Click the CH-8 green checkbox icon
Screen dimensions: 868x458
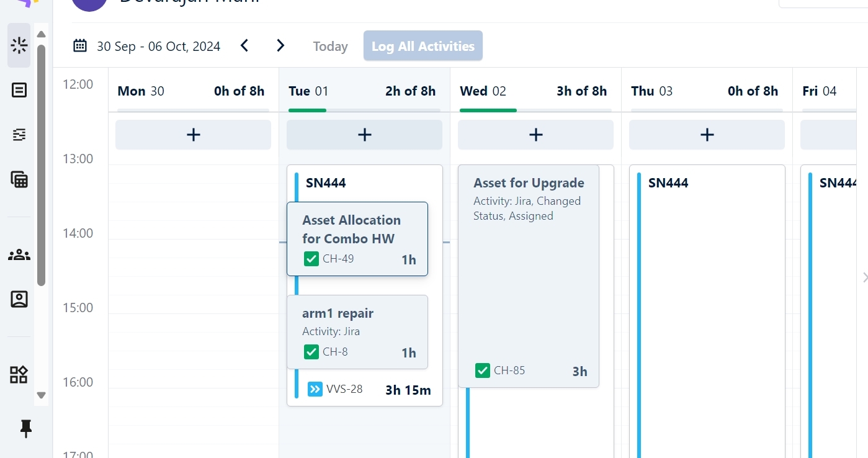tap(311, 352)
